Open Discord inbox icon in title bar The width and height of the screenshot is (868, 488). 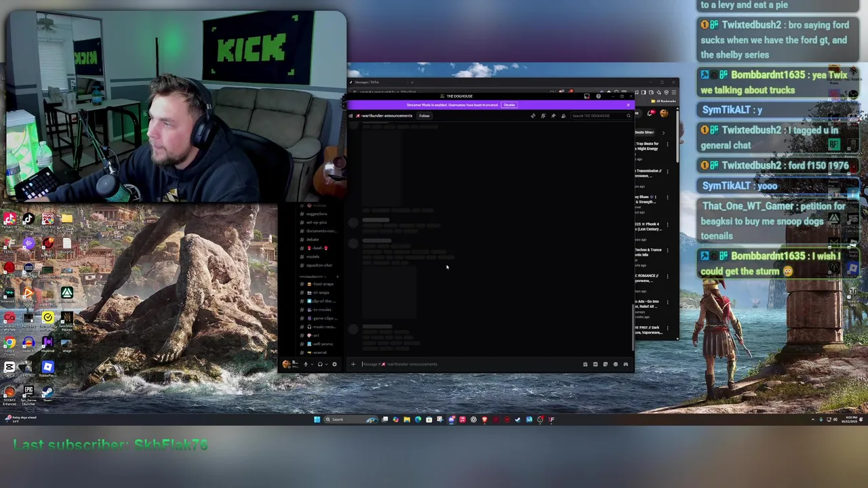pos(587,96)
